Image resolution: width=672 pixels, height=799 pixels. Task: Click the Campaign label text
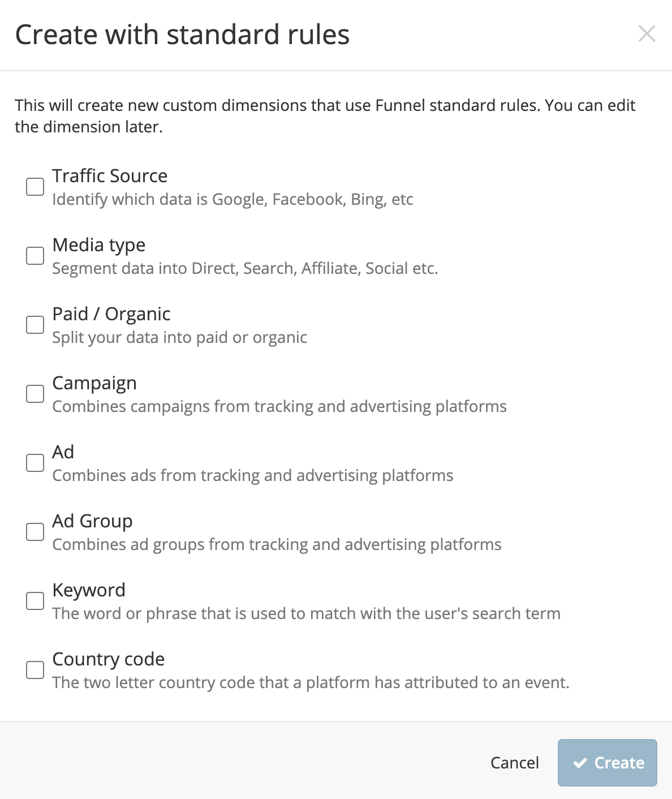click(x=94, y=383)
